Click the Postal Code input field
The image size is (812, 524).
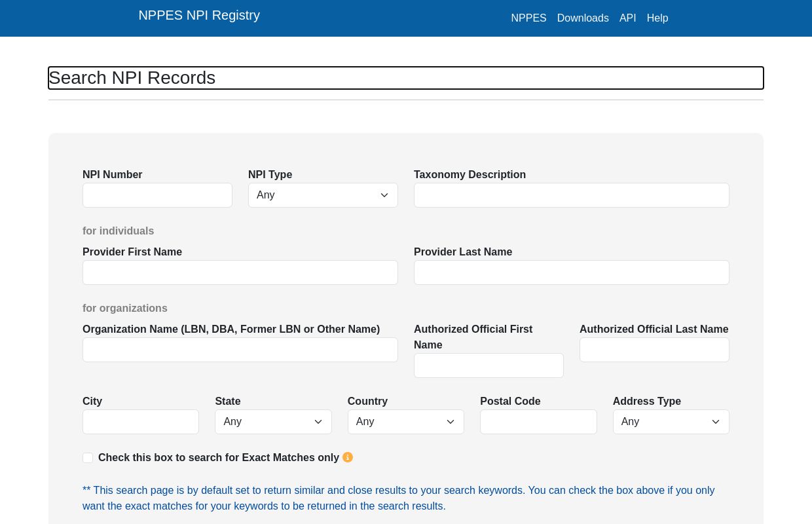[x=538, y=422]
